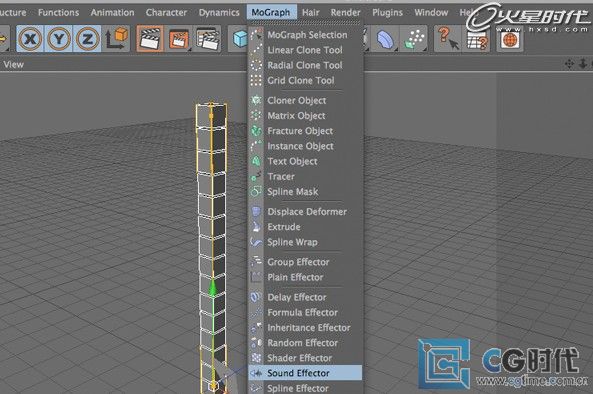Open render settings clapperboard icon
The image size is (593, 394).
(x=207, y=39)
